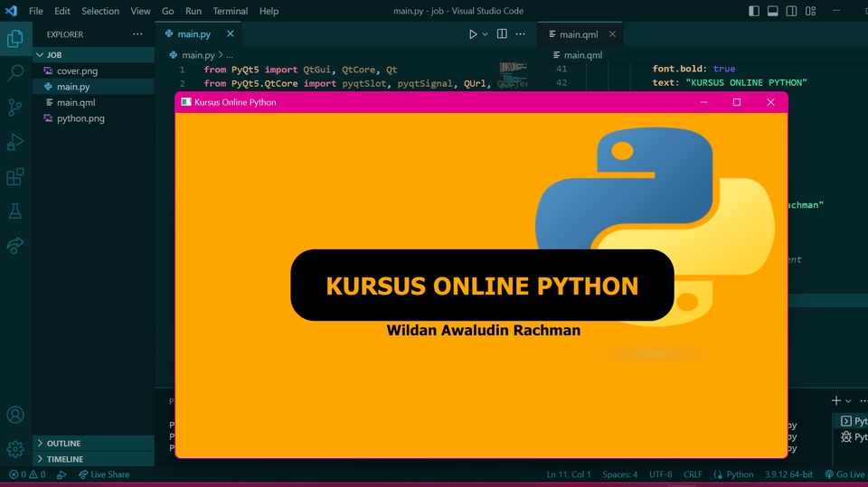
Task: Open python.png in the Explorer
Action: (93, 117)
